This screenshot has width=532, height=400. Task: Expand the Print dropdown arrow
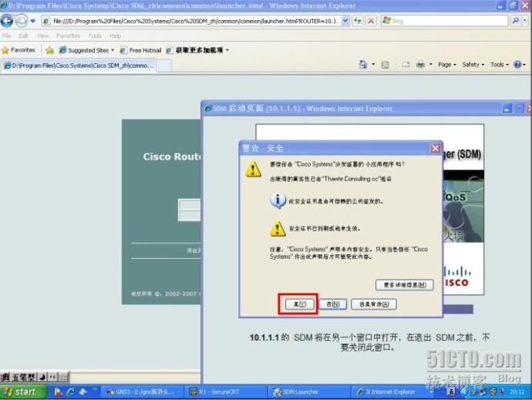[430, 65]
